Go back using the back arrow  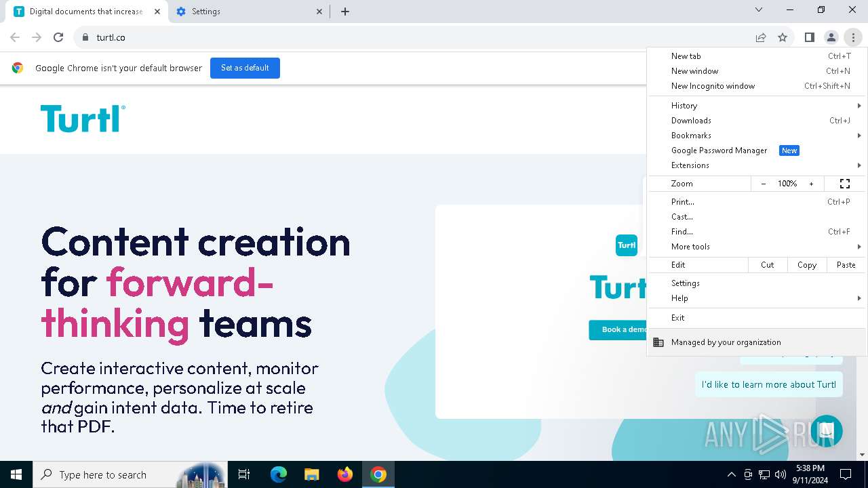[15, 37]
